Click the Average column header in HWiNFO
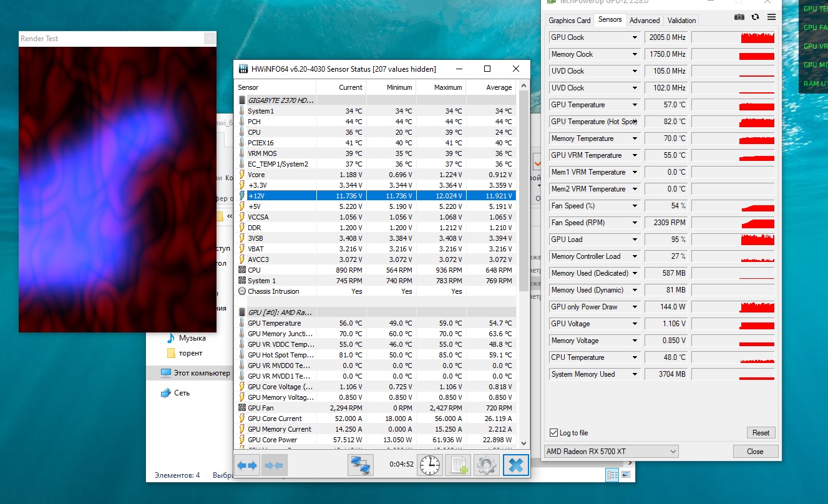Viewport: 828px width, 504px height. (491, 87)
